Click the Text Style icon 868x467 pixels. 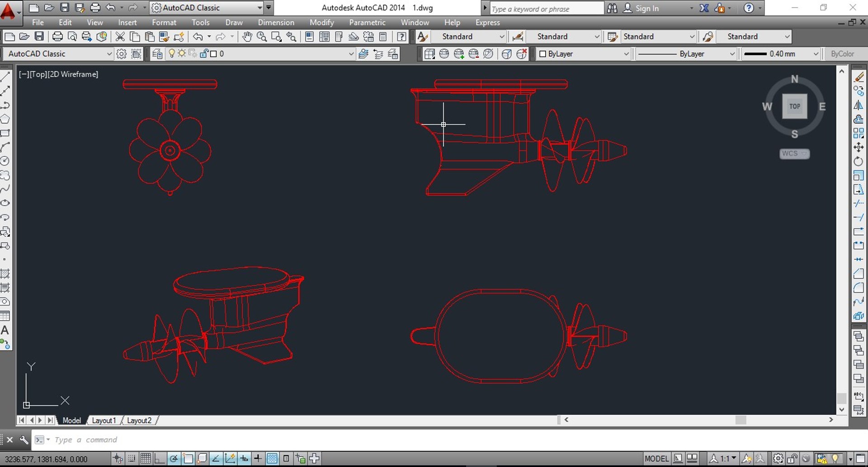click(x=422, y=37)
